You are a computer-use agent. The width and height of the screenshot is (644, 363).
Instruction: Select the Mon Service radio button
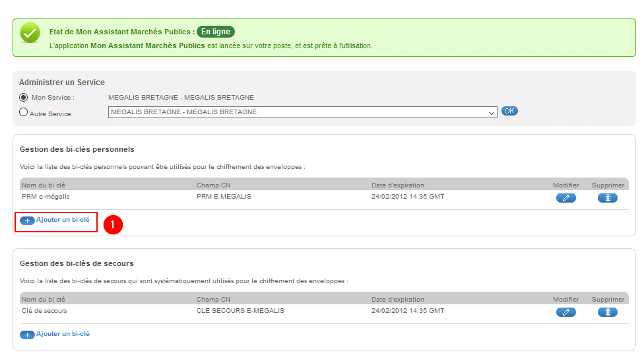point(23,97)
